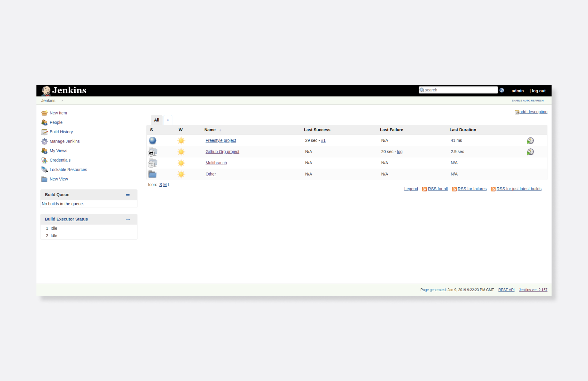The image size is (588, 381).
Task: Click the Credentials keys icon
Action: 44,160
